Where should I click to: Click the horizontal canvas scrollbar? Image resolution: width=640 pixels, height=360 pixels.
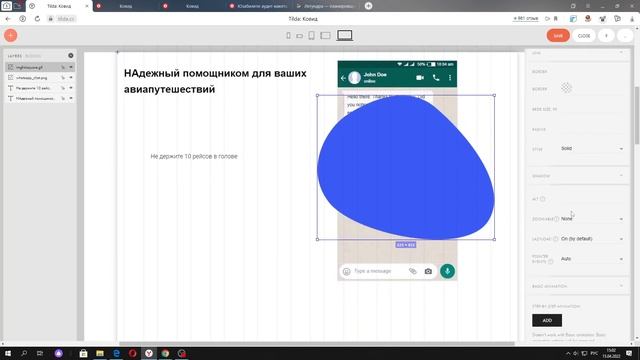(317, 344)
